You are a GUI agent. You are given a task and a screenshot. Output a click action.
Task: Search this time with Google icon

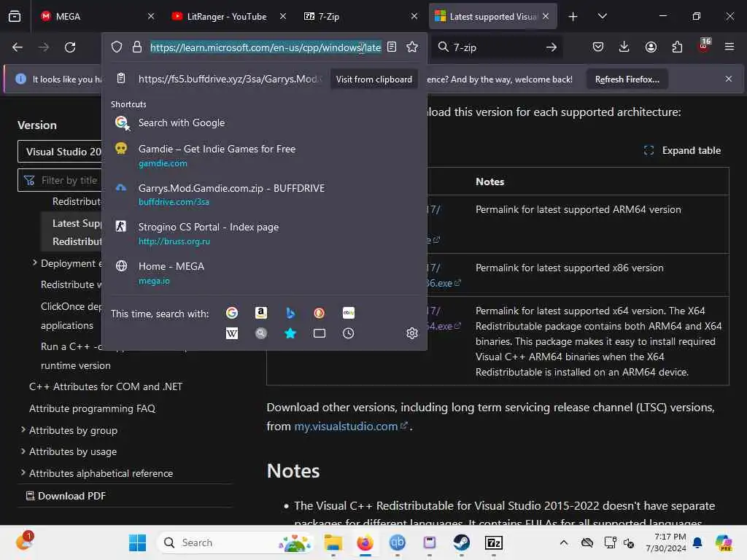tap(232, 313)
